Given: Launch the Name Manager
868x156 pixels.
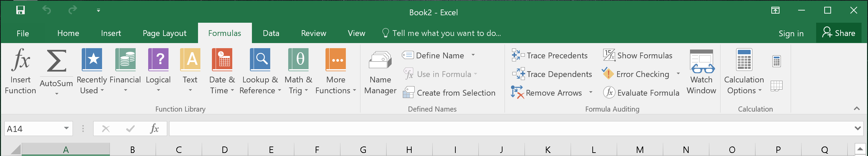Looking at the screenshot, I should pyautogui.click(x=380, y=71).
